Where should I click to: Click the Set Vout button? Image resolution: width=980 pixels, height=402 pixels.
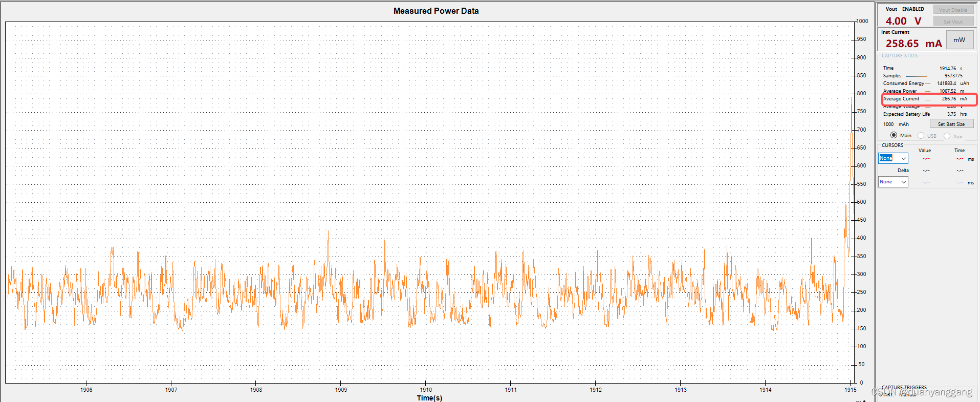tap(953, 22)
